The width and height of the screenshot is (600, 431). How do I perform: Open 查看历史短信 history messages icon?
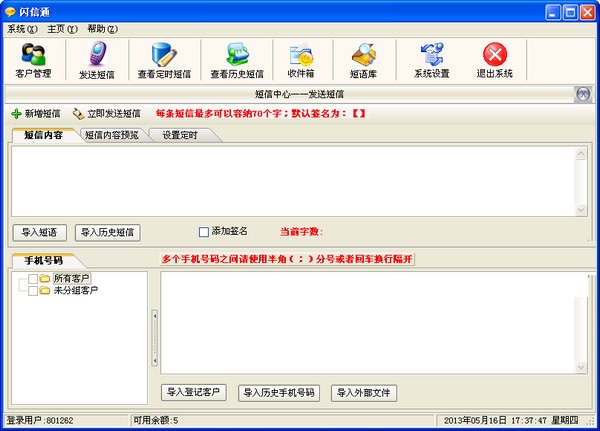pyautogui.click(x=237, y=54)
